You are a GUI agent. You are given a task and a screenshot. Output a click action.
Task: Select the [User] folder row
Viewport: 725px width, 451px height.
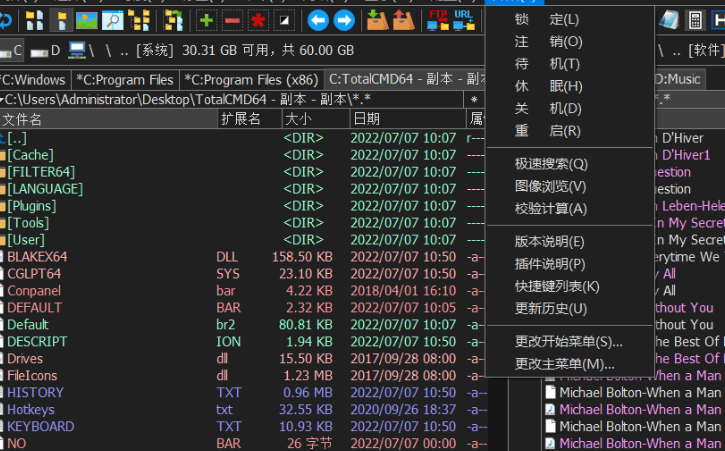click(242, 240)
